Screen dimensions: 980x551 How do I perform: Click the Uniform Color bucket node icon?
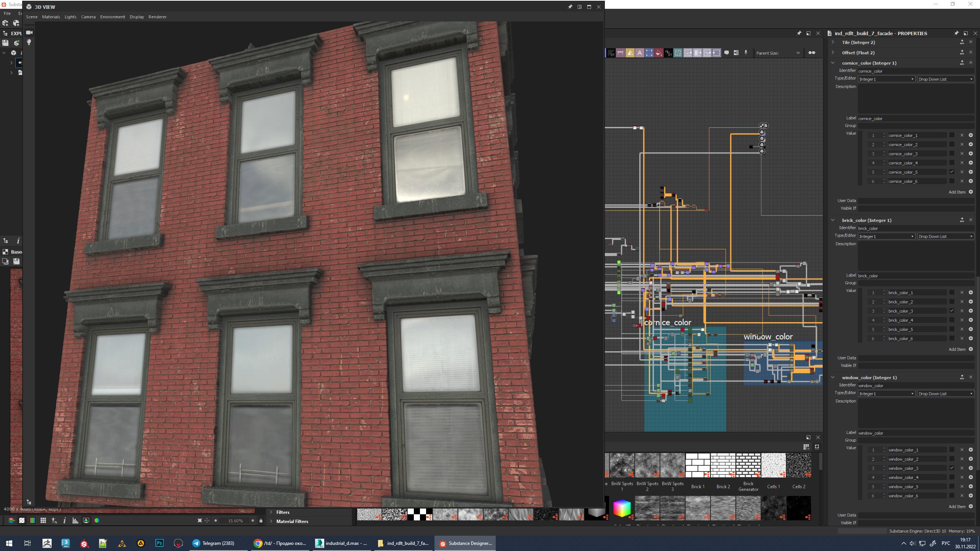tap(659, 53)
